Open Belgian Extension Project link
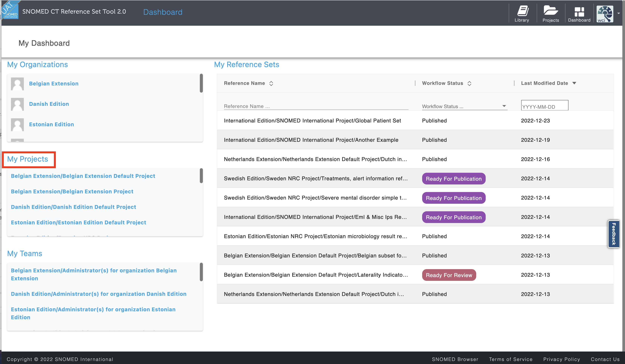Viewport: 625px width, 364px height. (x=72, y=191)
